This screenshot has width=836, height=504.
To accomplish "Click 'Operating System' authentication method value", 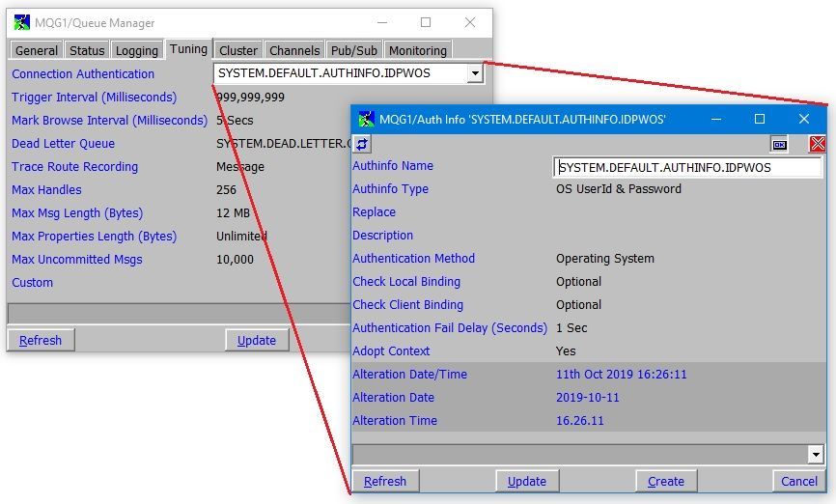I will [605, 259].
